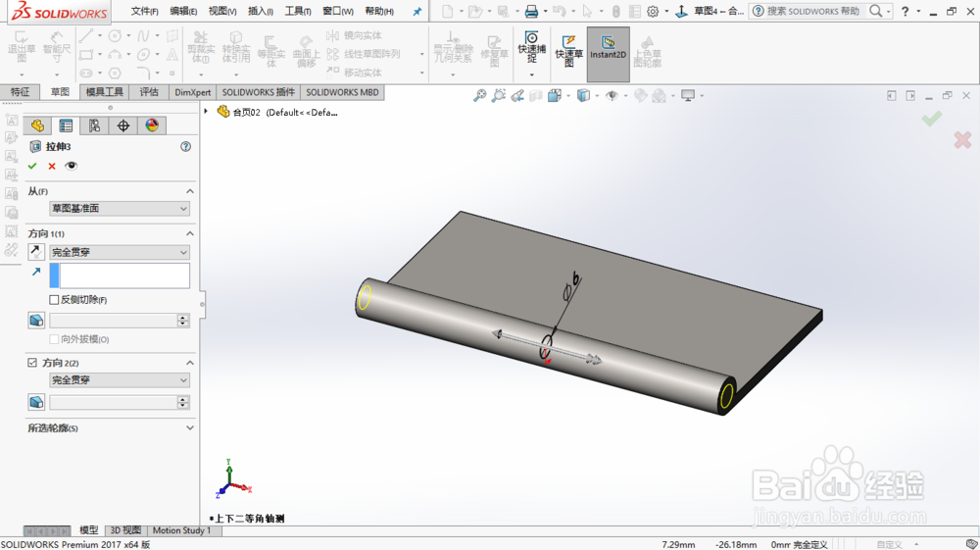The image size is (980, 550).
Task: Open the PropertyManager tab icon
Action: coord(66,125)
